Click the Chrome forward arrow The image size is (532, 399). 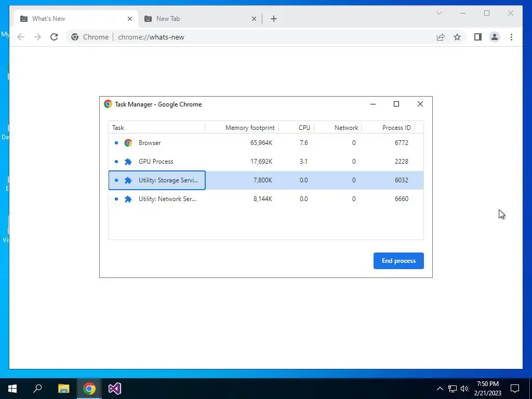[x=37, y=37]
